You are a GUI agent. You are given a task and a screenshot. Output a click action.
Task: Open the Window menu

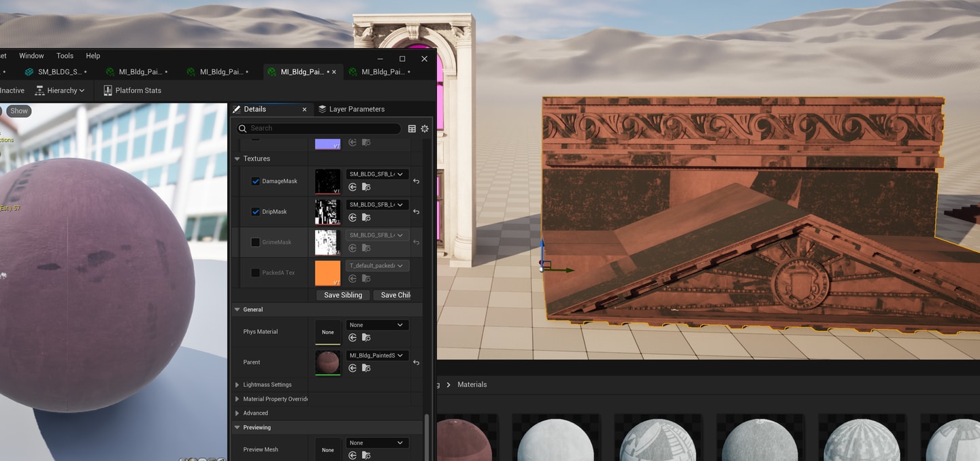point(31,56)
